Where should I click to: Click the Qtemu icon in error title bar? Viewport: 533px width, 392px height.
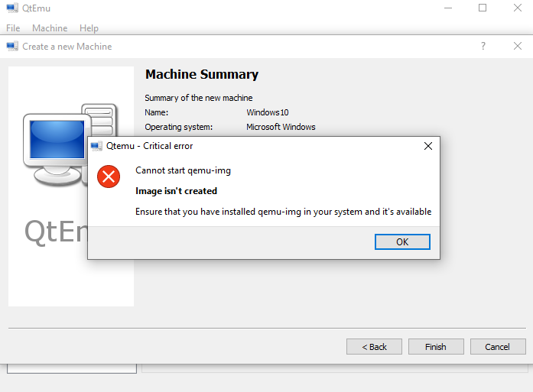pyautogui.click(x=96, y=146)
